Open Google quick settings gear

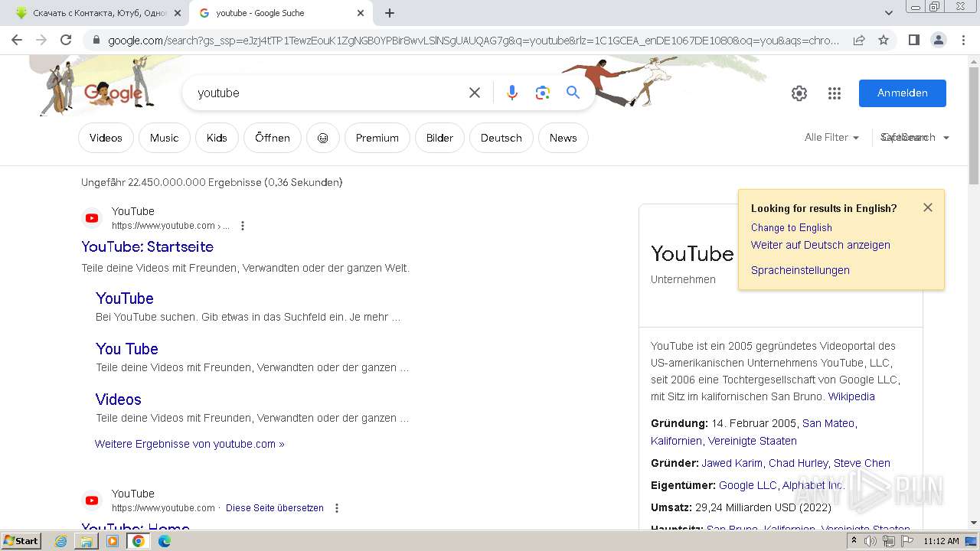point(799,93)
